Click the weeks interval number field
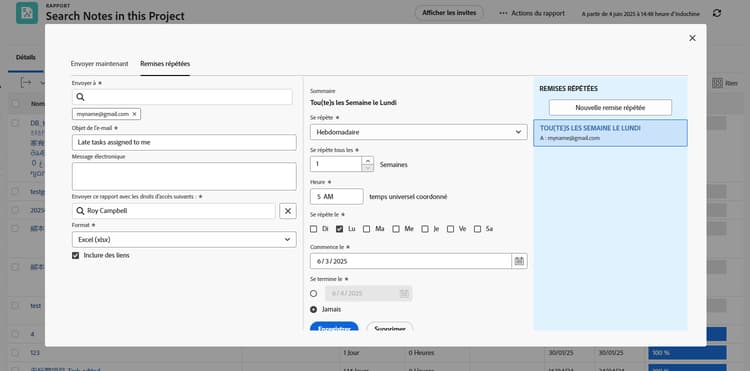The image size is (750, 371). point(336,164)
